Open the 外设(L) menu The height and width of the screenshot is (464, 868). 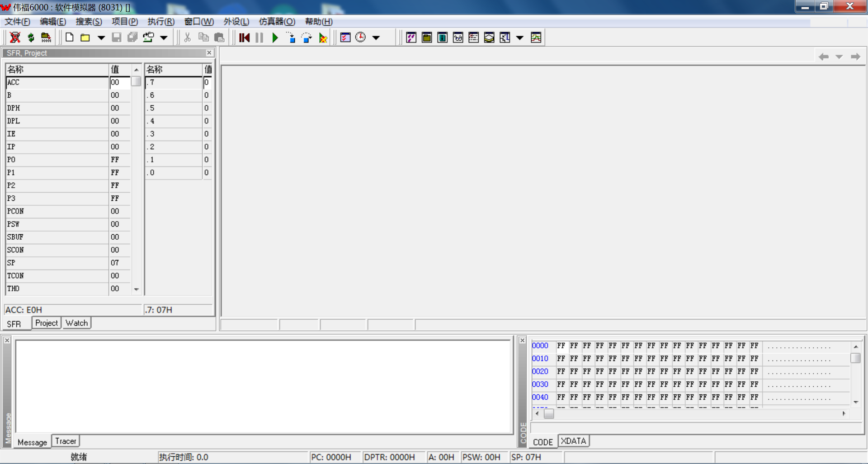coord(236,22)
